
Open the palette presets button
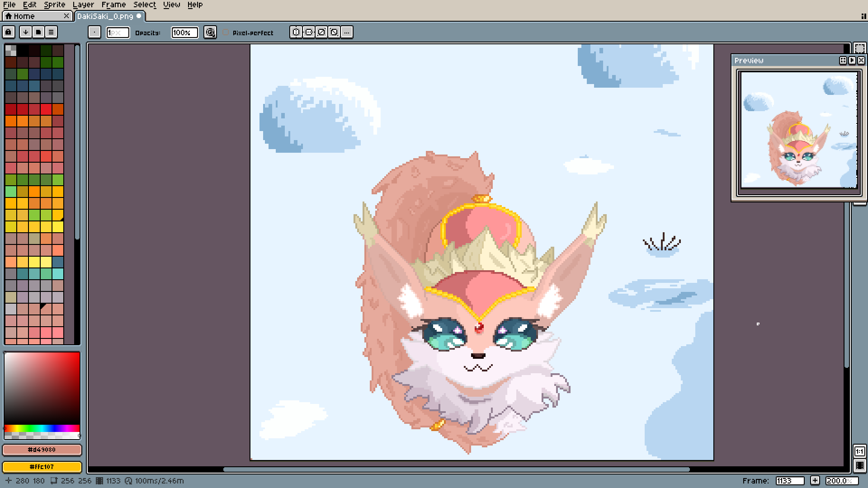pos(38,32)
